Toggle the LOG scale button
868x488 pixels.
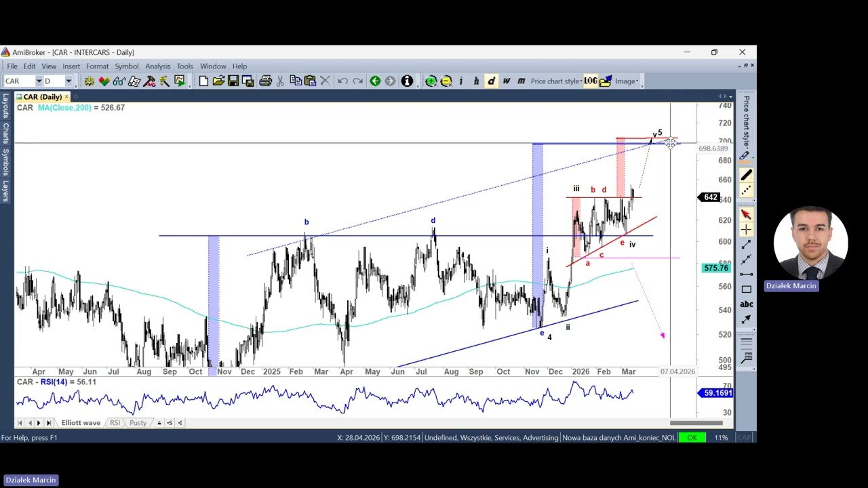591,81
